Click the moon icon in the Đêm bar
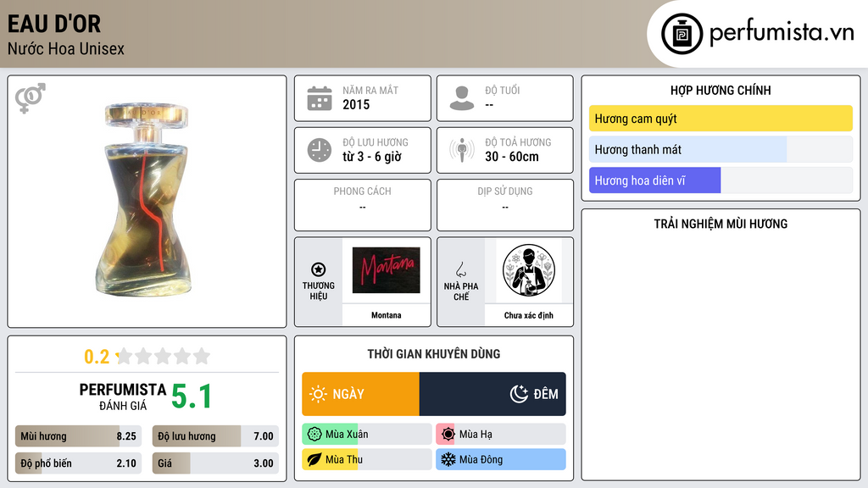The width and height of the screenshot is (868, 488). [519, 394]
